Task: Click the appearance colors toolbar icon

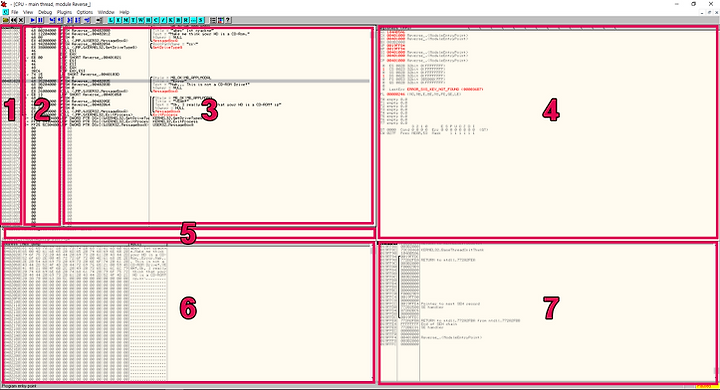Action: (220, 20)
